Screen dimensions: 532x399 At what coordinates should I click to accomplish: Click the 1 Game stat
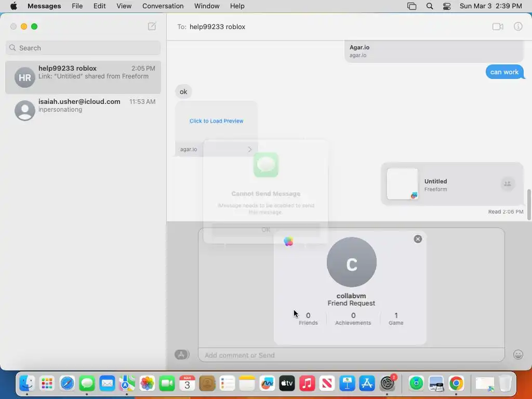tap(396, 318)
